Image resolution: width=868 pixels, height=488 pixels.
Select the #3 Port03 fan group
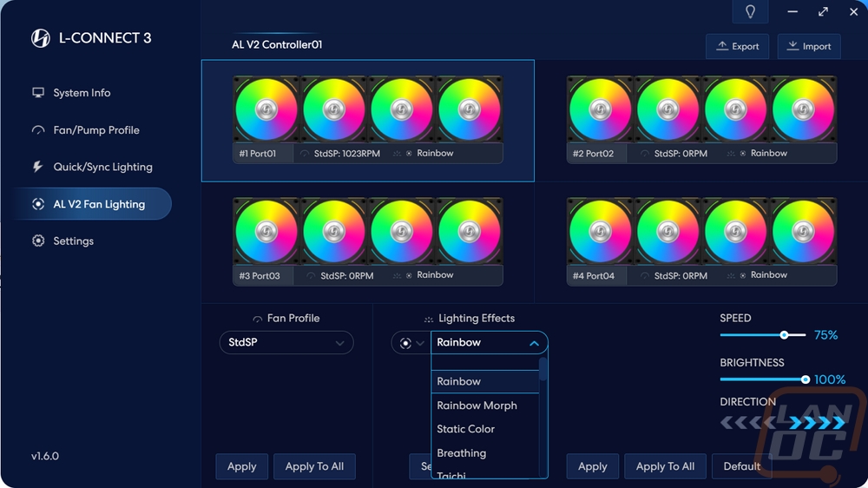(367, 242)
